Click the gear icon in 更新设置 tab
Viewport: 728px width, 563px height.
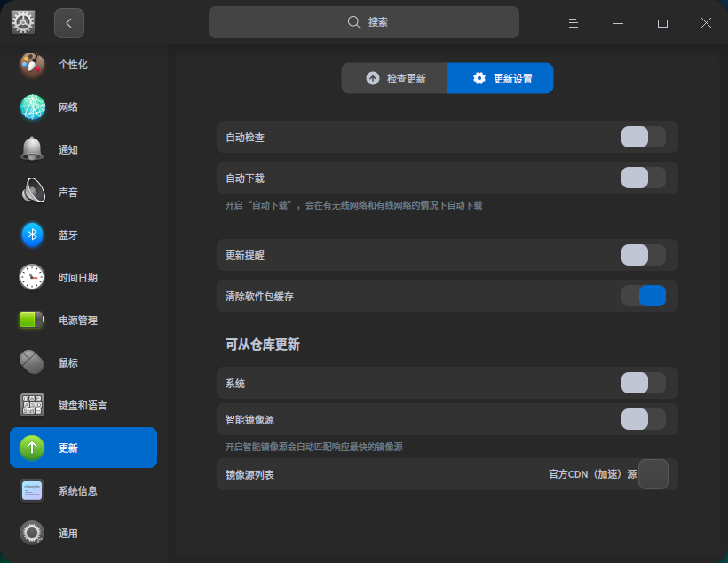pyautogui.click(x=479, y=78)
